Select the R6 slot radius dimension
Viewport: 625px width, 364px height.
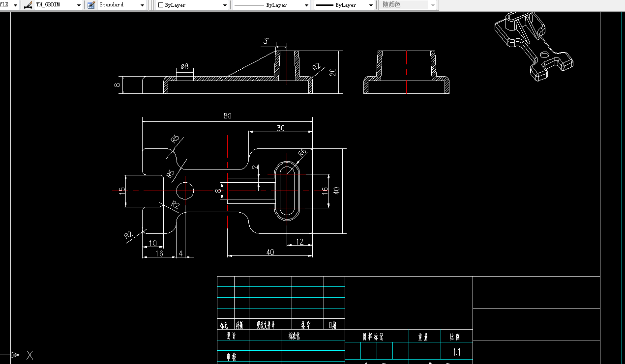pos(302,153)
